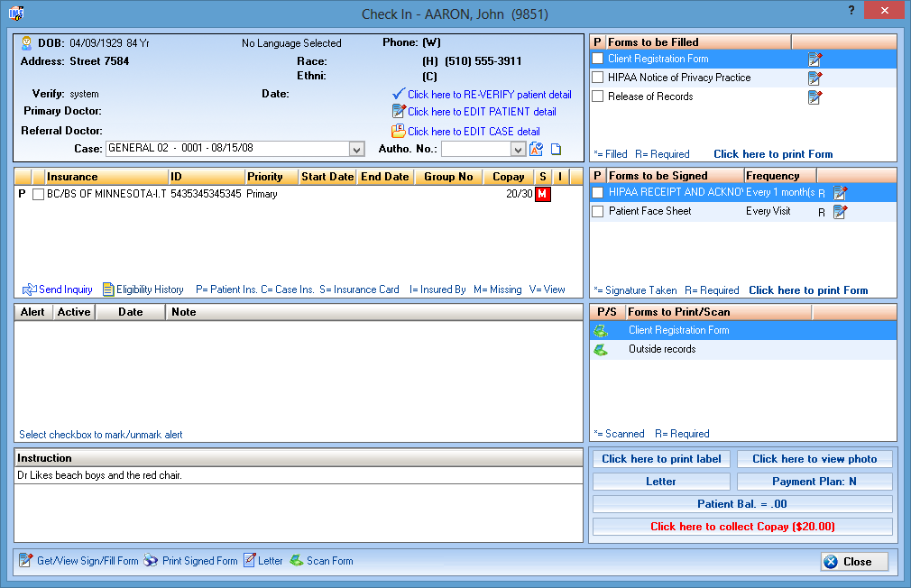This screenshot has width=911, height=588.
Task: Click the edit case folder icon
Action: tap(399, 131)
